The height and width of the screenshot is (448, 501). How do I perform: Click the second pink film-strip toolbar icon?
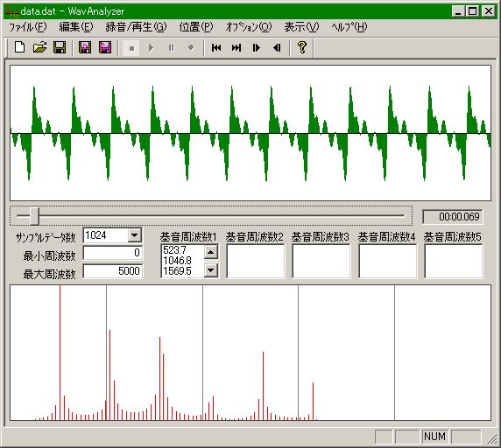(x=105, y=47)
